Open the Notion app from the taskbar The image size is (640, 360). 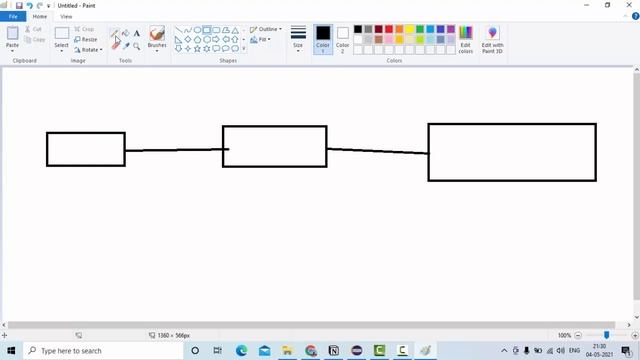pyautogui.click(x=333, y=351)
